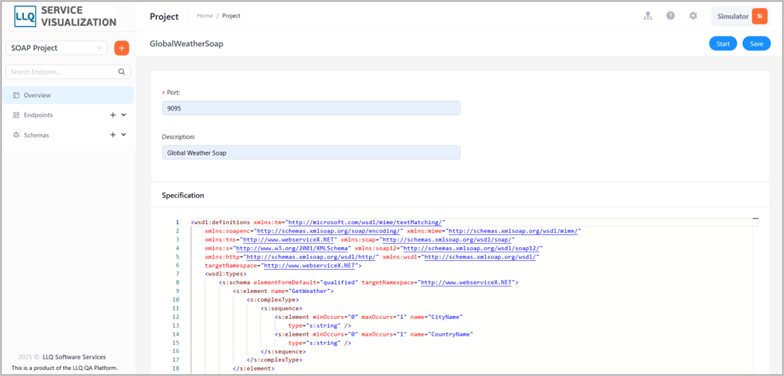Image resolution: width=784 pixels, height=376 pixels.
Task: Click the Project breadcrumb item
Action: 231,16
